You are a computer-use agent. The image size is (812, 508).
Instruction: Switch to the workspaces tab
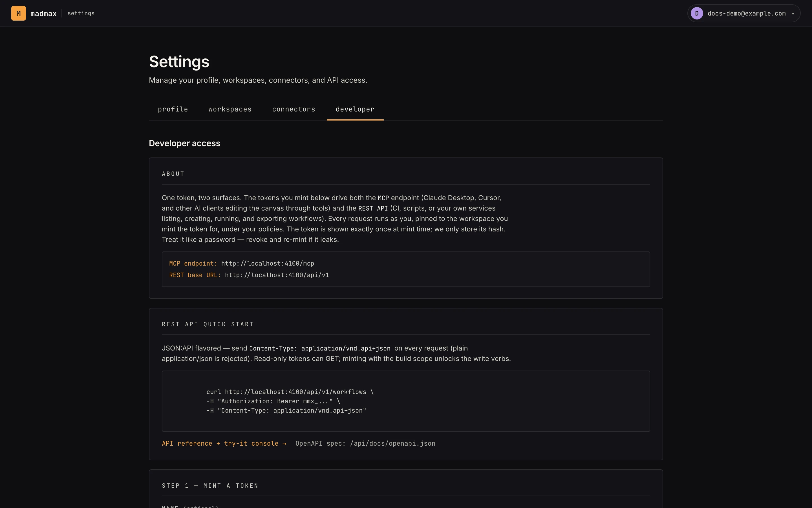pyautogui.click(x=230, y=110)
